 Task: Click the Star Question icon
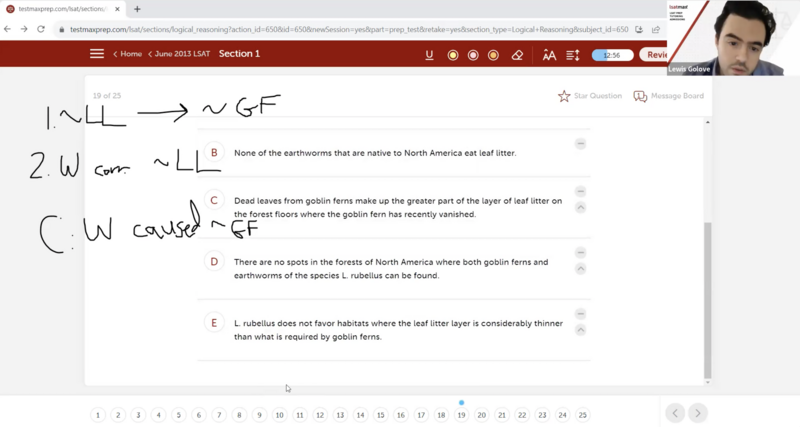564,96
